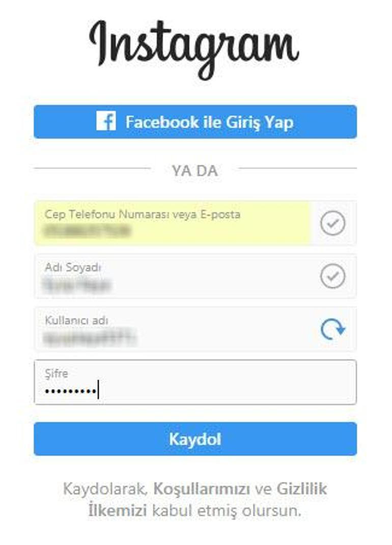Focus the Kullanıcı adı input field
The width and height of the screenshot is (392, 545).
pyautogui.click(x=195, y=329)
